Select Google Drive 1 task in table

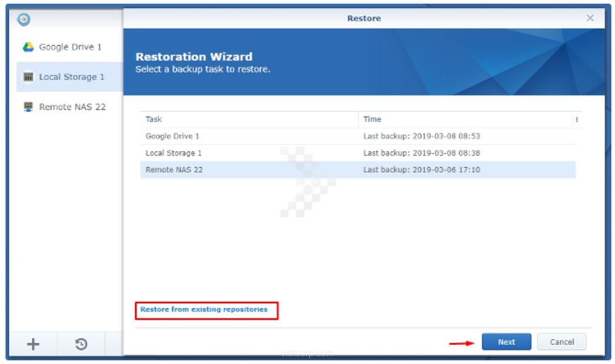173,136
